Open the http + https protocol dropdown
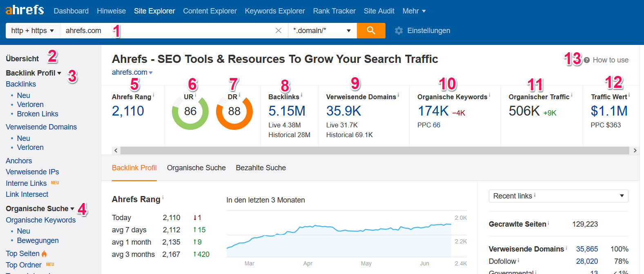Screen dimensions: 644x274 [33, 31]
